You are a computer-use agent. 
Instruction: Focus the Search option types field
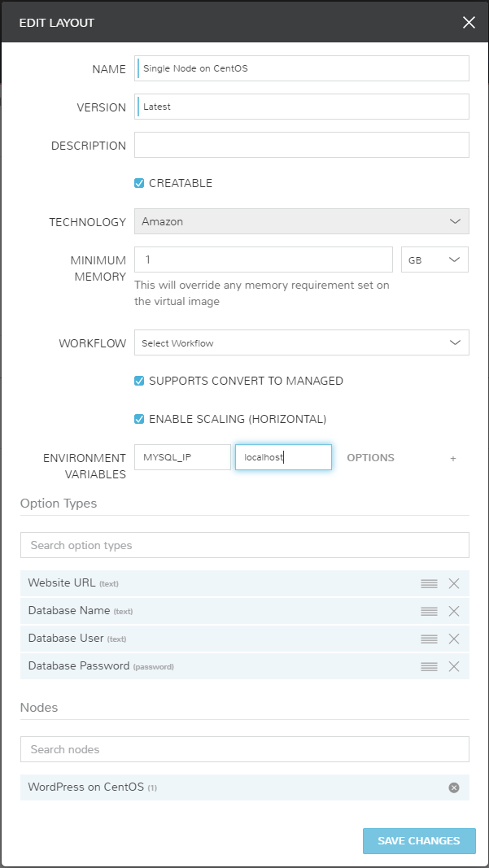pyautogui.click(x=245, y=545)
